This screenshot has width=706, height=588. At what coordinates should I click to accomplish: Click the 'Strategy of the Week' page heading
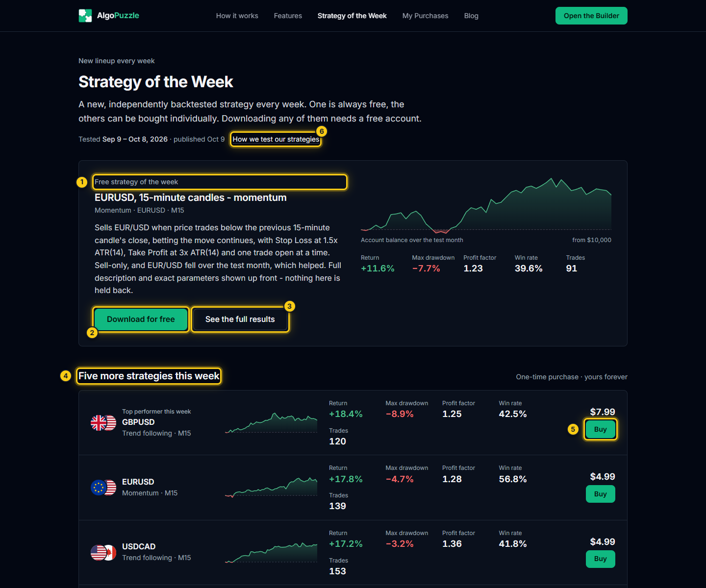tap(156, 82)
